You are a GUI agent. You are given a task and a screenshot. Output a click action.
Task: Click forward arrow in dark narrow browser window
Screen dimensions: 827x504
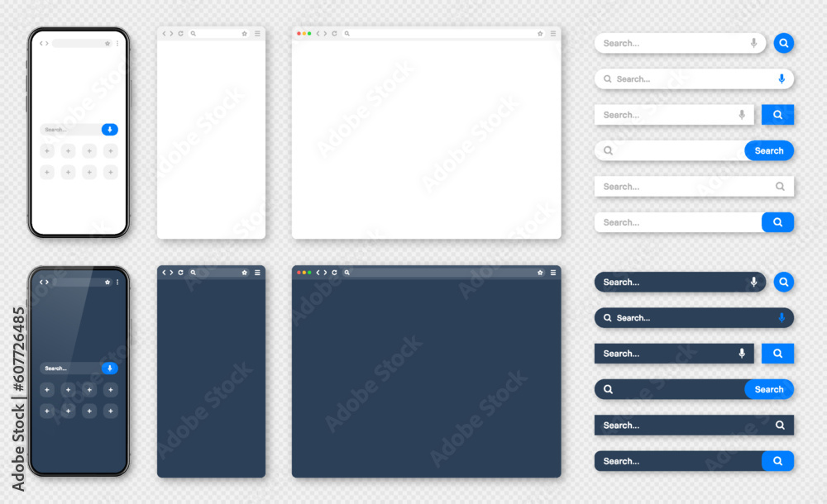(171, 273)
